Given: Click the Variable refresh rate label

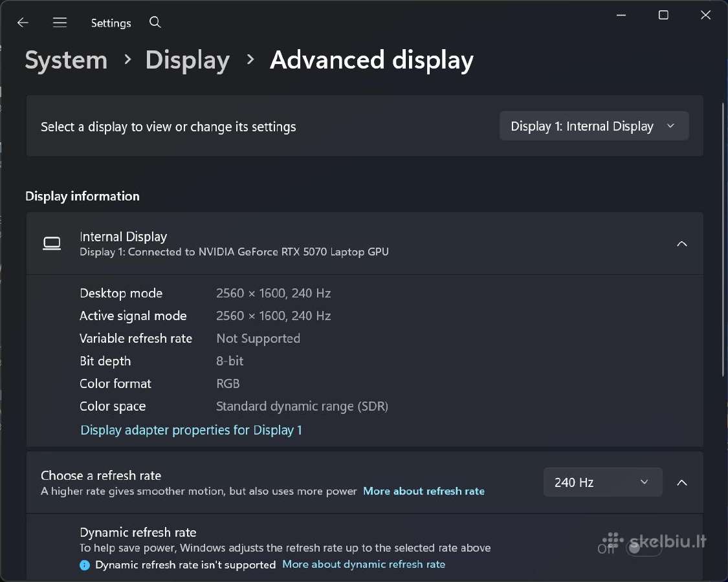Looking at the screenshot, I should click(136, 338).
